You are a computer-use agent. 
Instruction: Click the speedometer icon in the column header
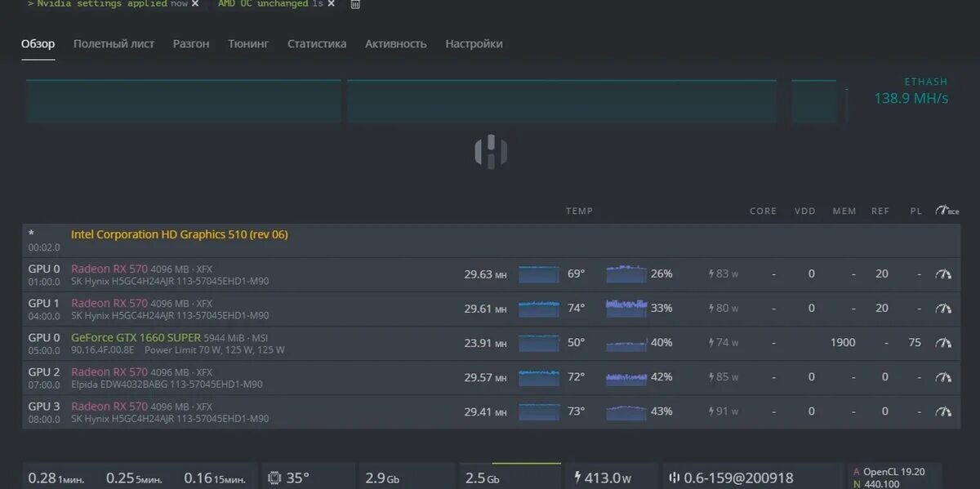(x=947, y=211)
